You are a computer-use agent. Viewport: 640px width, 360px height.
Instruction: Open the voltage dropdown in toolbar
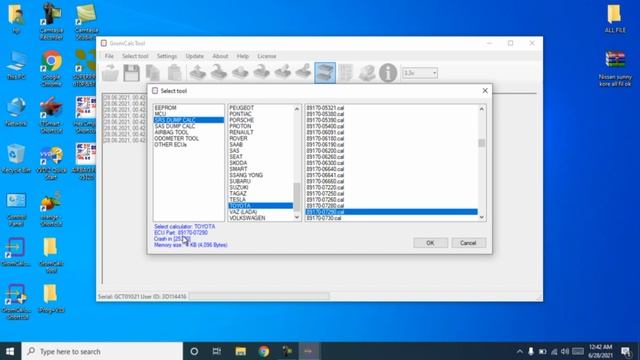(420, 73)
